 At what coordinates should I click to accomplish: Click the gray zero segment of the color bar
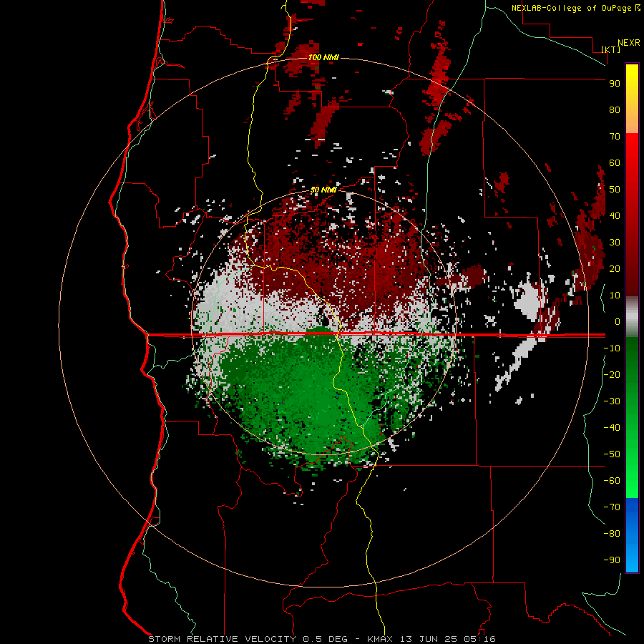[632, 317]
